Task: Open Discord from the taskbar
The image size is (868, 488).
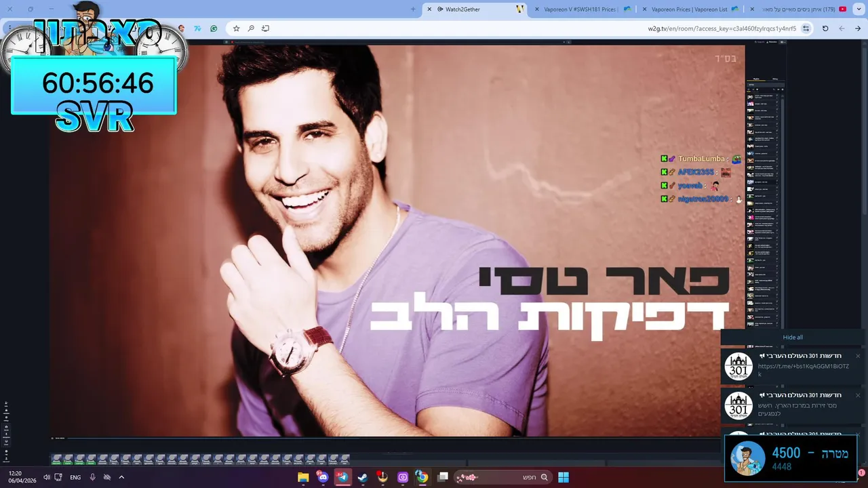Action: [x=323, y=477]
